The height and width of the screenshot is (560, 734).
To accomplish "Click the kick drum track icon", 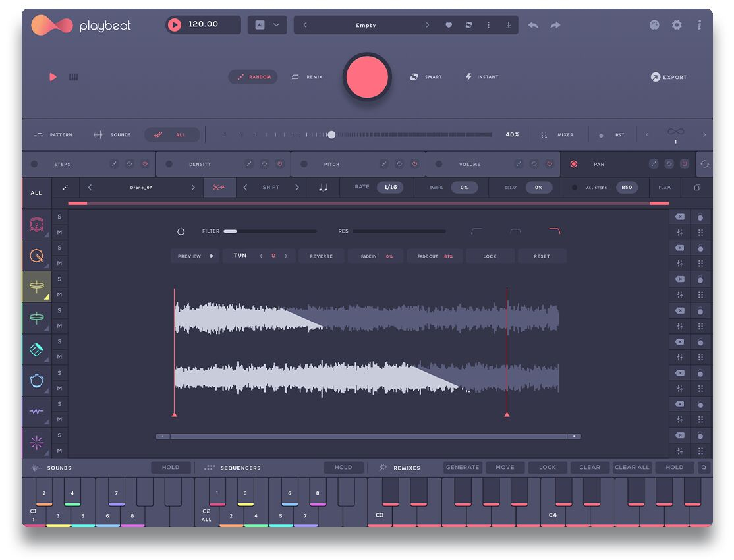I will 37,225.
